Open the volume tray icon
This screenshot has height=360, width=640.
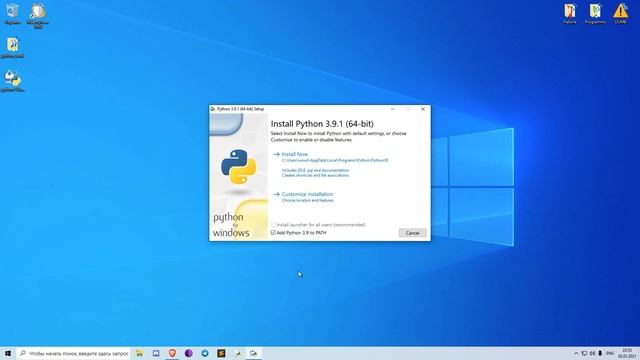click(592, 353)
